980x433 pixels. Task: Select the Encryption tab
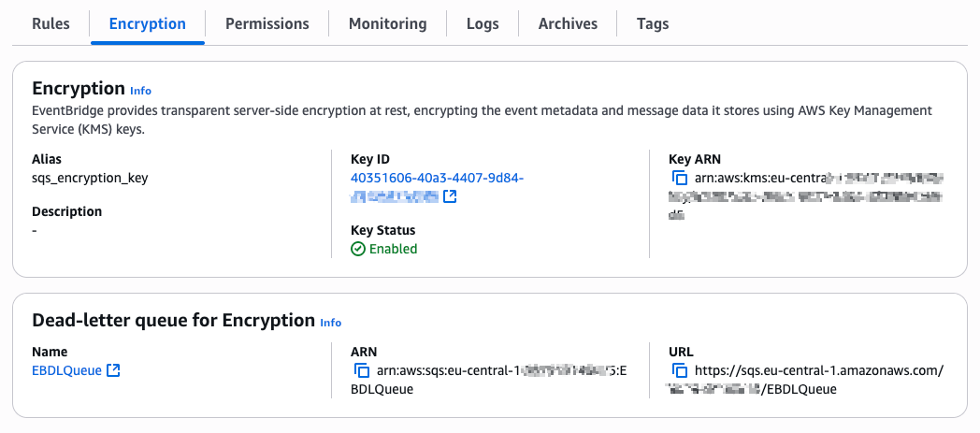[x=147, y=23]
